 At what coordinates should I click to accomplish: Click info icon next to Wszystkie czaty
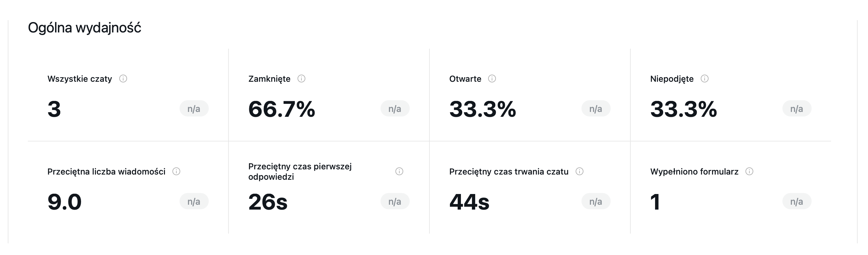[123, 79]
